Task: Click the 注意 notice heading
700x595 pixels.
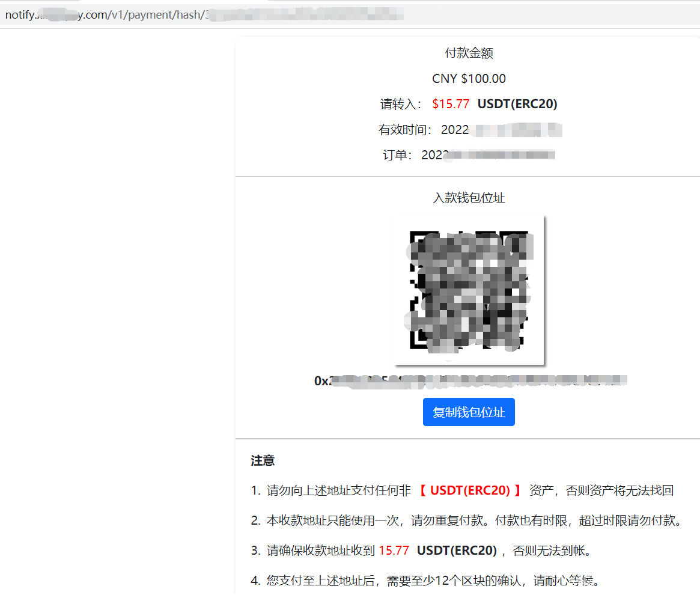Action: pyautogui.click(x=263, y=460)
